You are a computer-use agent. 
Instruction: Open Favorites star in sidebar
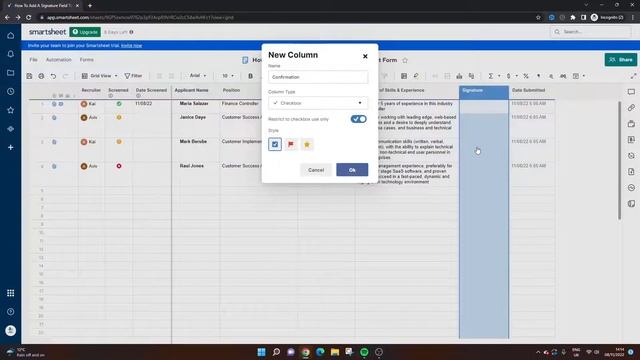[11, 110]
